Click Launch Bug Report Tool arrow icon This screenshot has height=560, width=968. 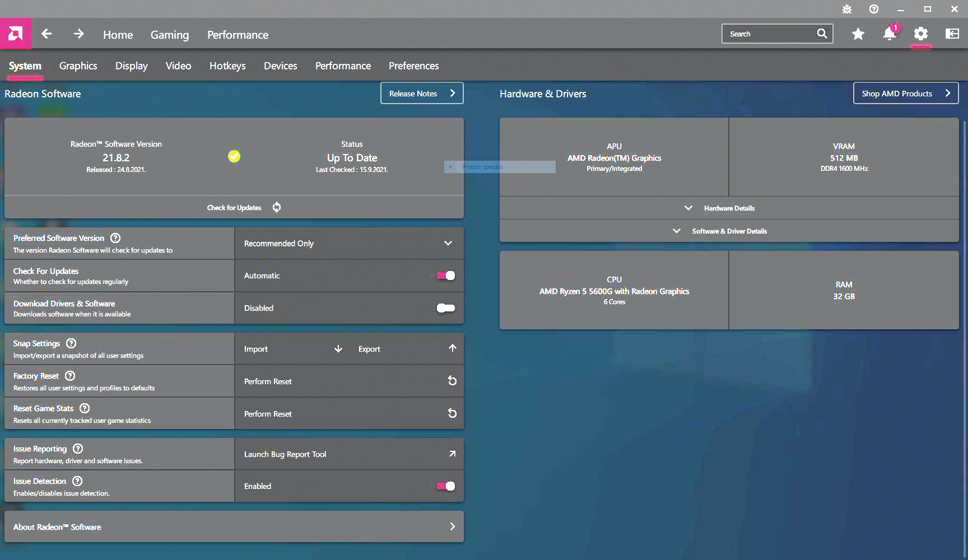pos(452,454)
